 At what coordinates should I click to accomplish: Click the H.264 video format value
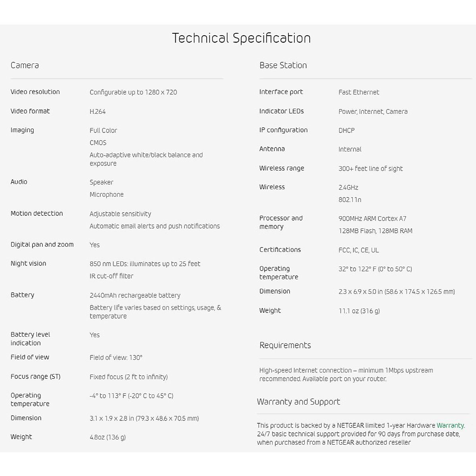(x=98, y=111)
